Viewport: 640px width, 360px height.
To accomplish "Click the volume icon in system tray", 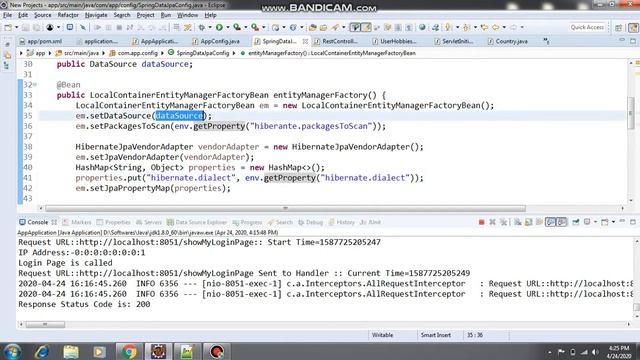I will click(595, 352).
